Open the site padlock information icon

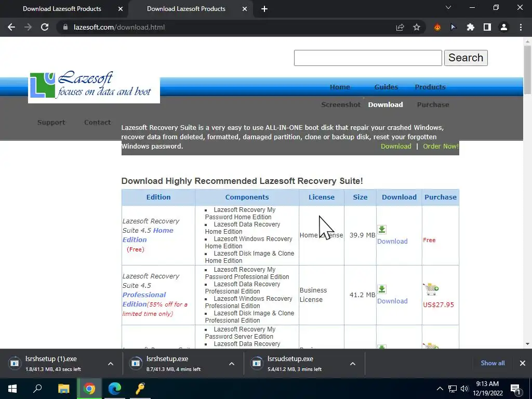(65, 27)
